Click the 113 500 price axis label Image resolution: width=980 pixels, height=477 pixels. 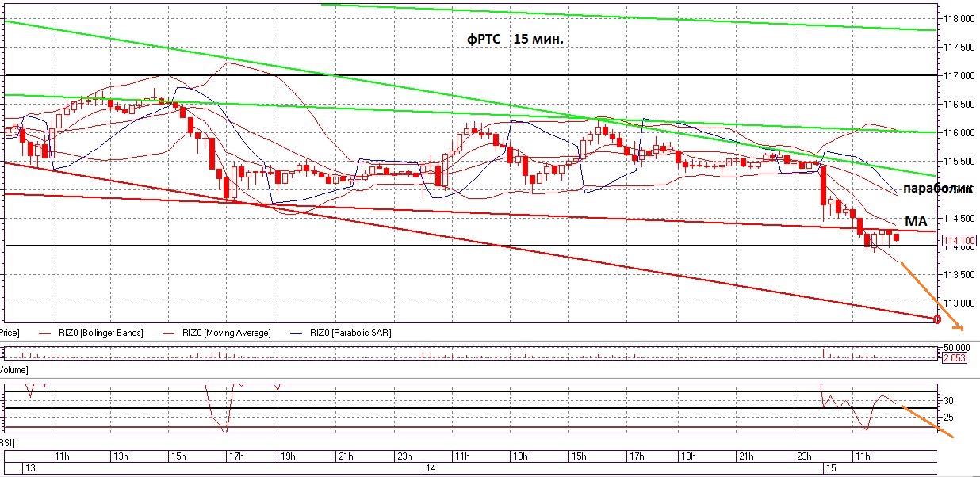[958, 275]
